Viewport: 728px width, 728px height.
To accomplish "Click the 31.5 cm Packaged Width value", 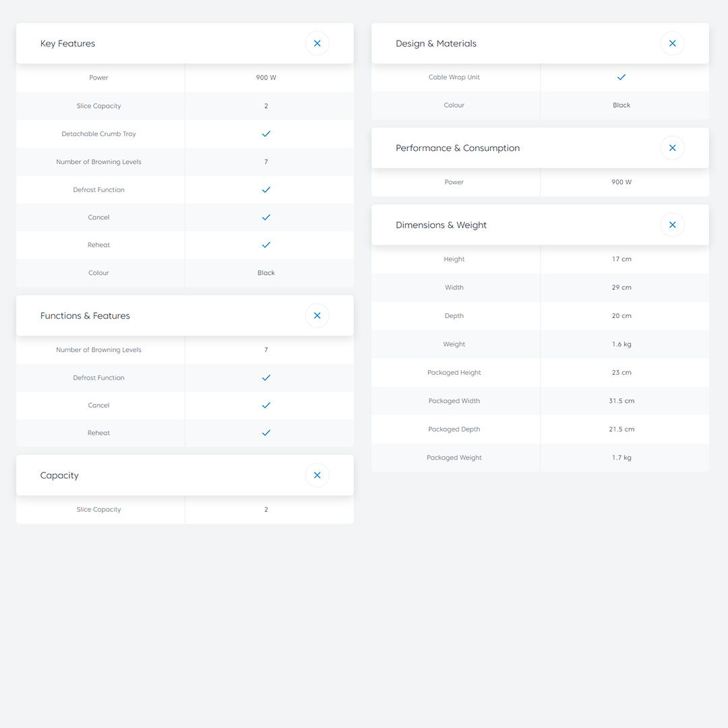I will pos(621,401).
